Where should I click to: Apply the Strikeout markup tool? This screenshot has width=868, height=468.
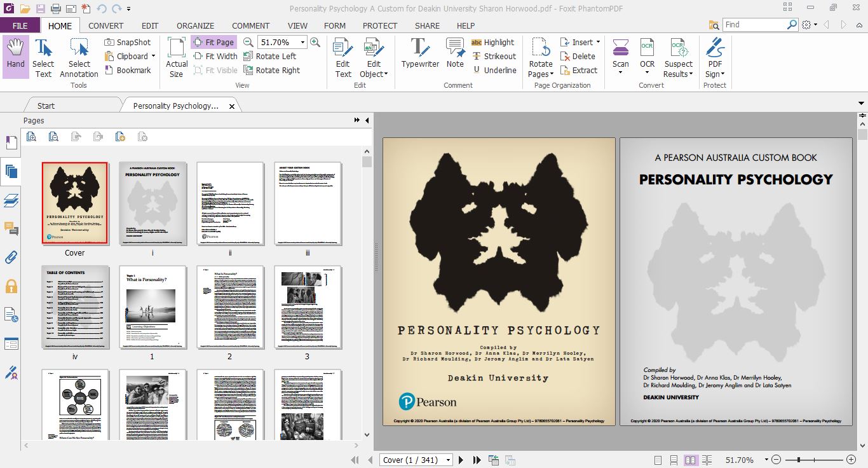pos(494,56)
